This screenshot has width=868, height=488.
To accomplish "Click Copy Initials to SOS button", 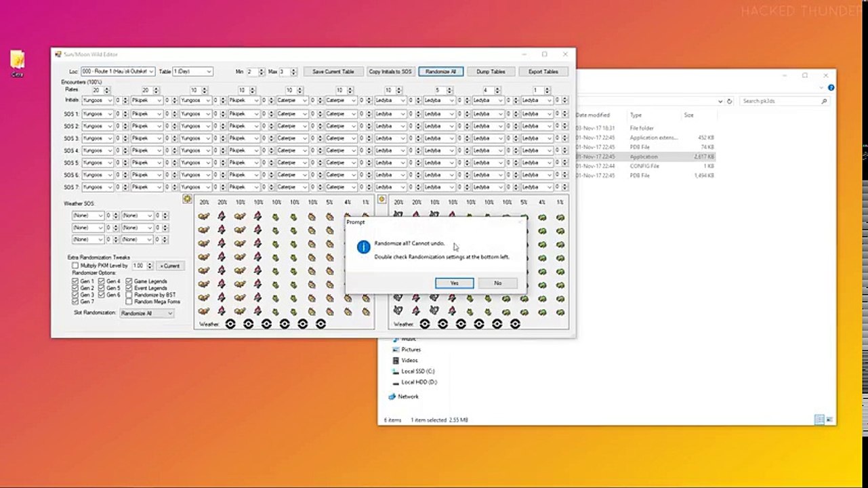I will pos(390,71).
